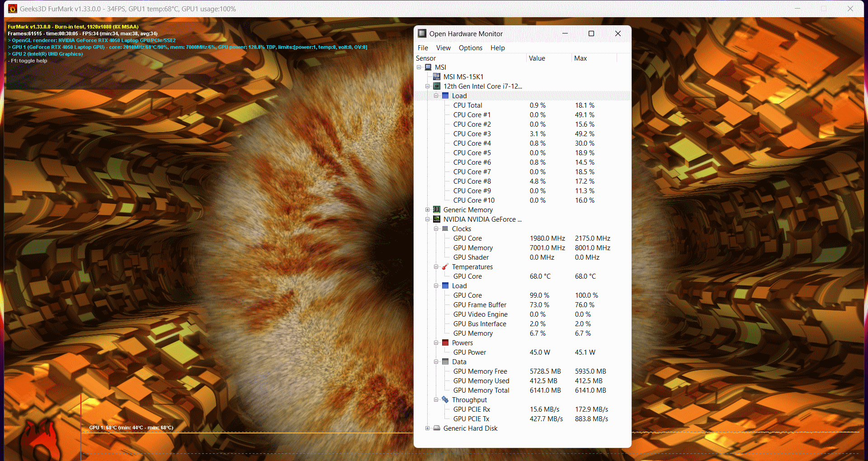
Task: Click the MSI MS-15K1 mainboard icon
Action: point(437,77)
